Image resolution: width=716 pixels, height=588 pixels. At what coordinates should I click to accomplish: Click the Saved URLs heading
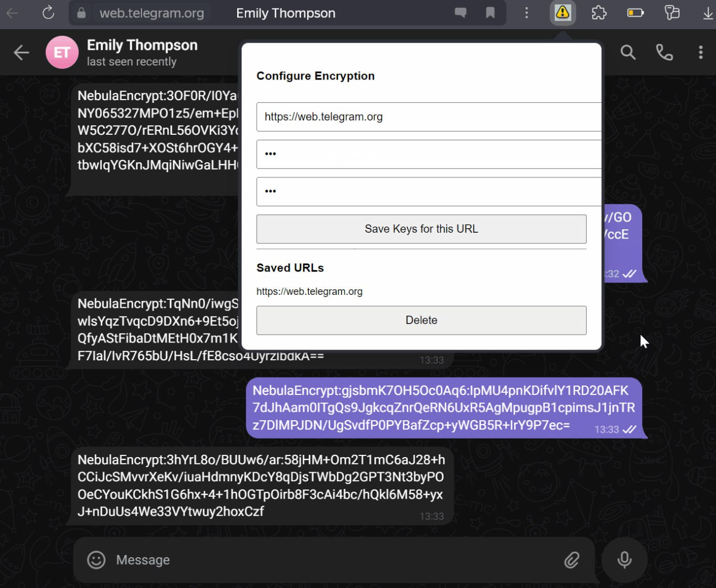click(x=290, y=268)
